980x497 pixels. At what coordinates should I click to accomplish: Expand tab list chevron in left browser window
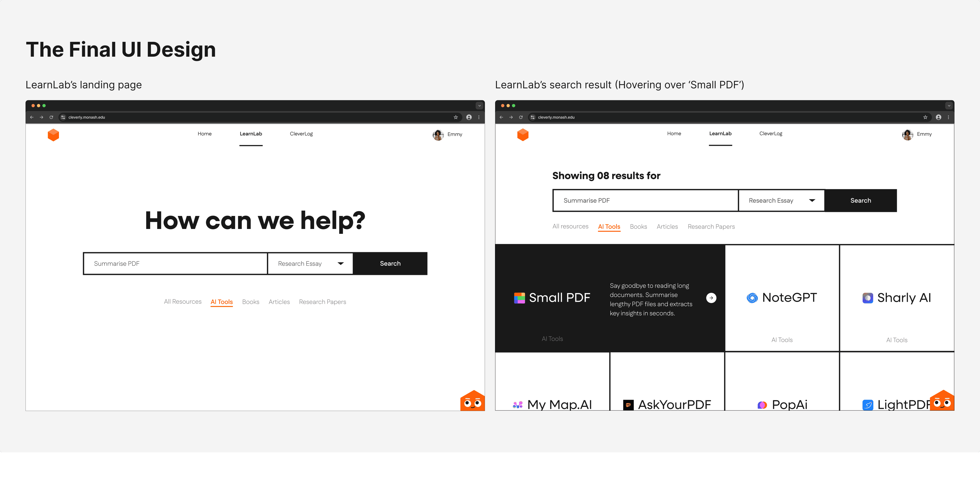pos(479,106)
